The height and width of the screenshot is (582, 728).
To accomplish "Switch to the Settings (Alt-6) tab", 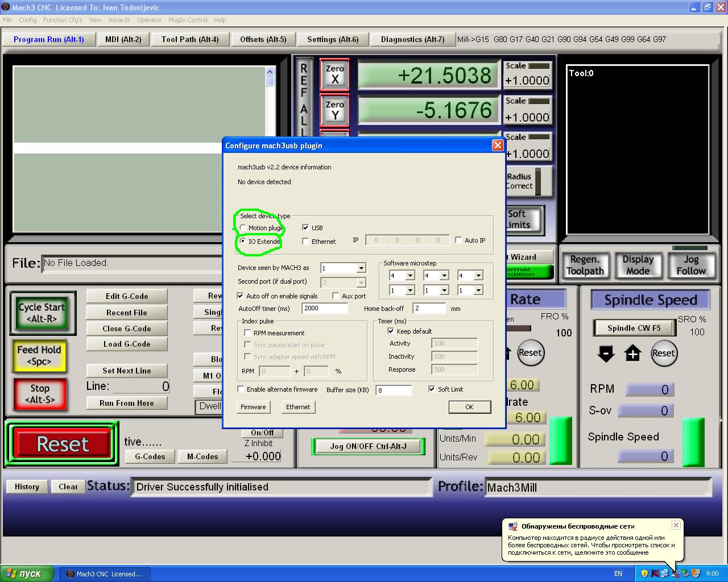I will (333, 39).
